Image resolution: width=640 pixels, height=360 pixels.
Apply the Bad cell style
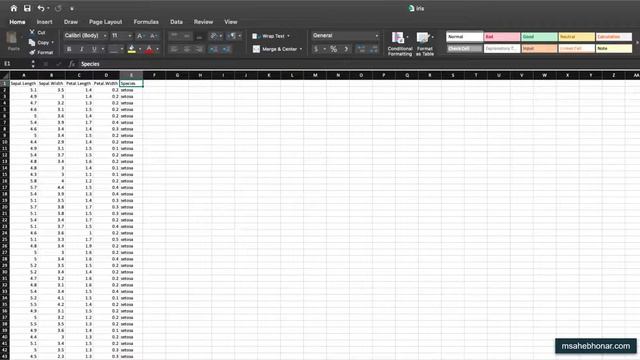click(x=502, y=37)
